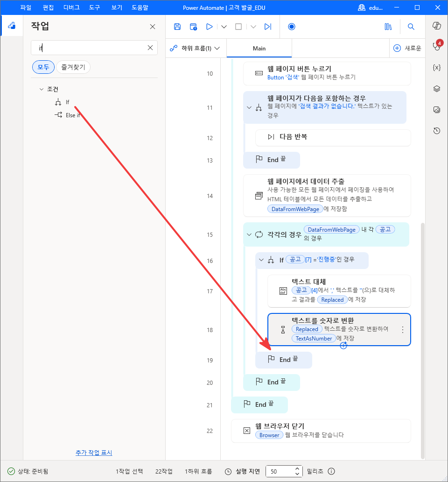Image resolution: width=448 pixels, height=482 pixels.
Task: Click the search magnifier in toolbar
Action: pos(411,27)
